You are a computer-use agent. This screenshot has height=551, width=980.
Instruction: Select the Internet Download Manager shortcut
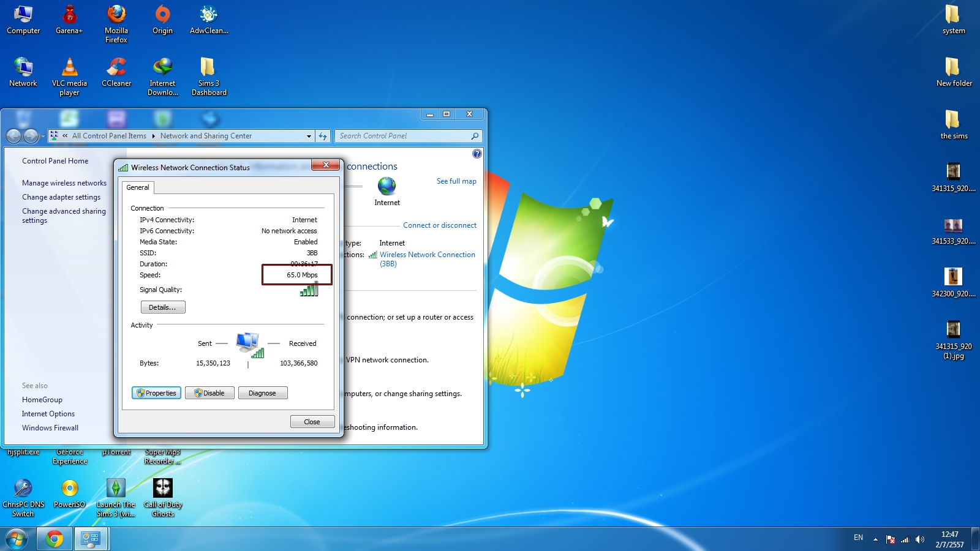pyautogui.click(x=162, y=77)
